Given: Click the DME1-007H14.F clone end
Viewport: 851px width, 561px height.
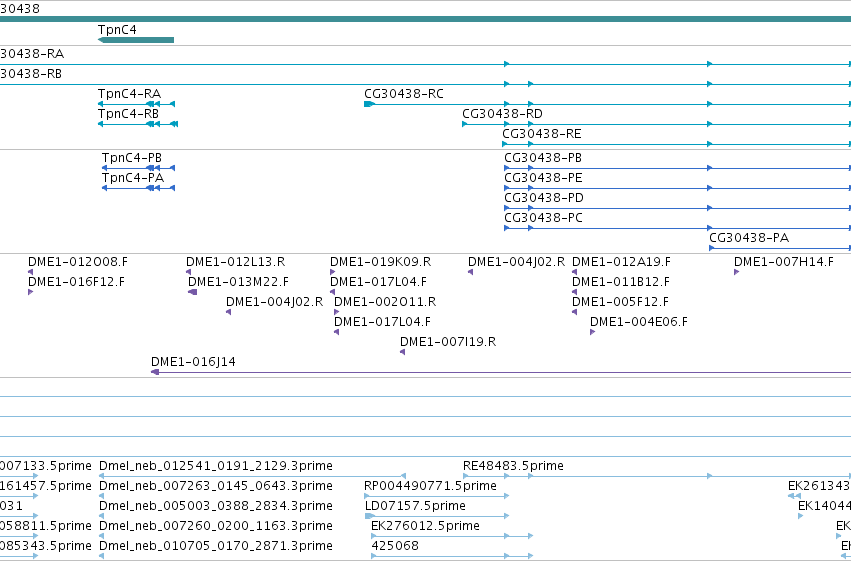Looking at the screenshot, I should click(x=736, y=272).
